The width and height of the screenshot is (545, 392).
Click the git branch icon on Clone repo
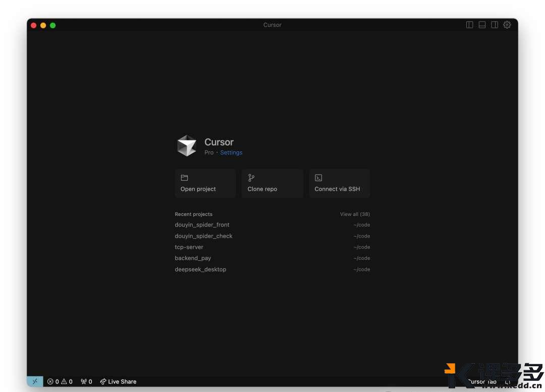(251, 178)
